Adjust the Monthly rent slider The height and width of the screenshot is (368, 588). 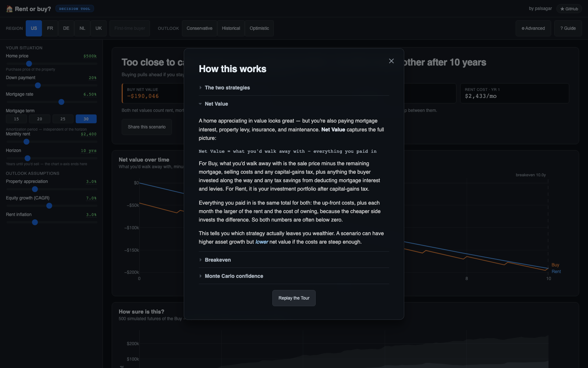click(x=51, y=142)
